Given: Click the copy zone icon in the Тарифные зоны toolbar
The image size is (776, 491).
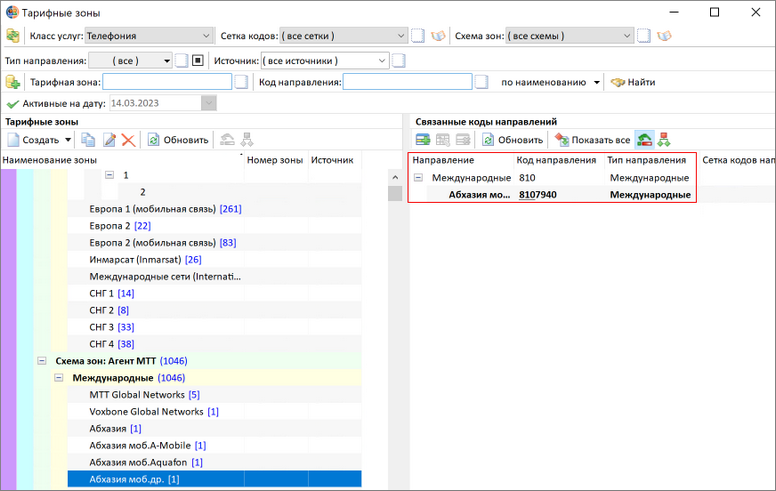Looking at the screenshot, I should pos(88,140).
